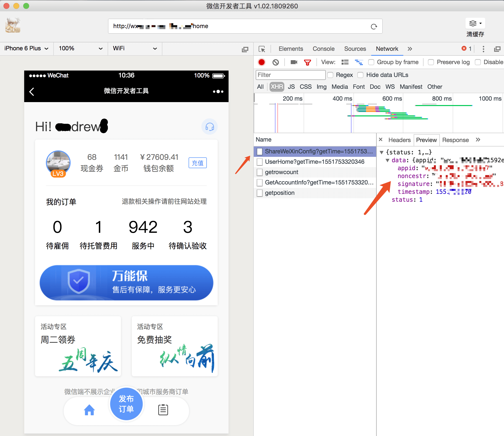Show more request detail tabs chevron
This screenshot has width=504, height=436.
(x=478, y=140)
